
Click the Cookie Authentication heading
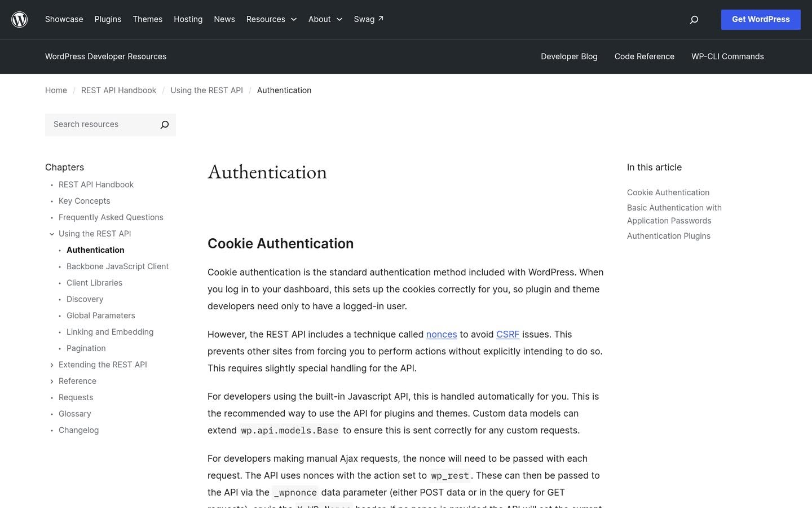coord(281,243)
